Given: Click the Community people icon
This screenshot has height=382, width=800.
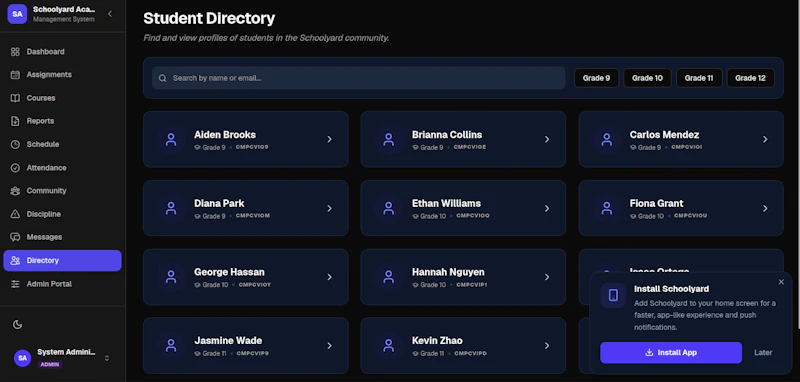Looking at the screenshot, I should click(x=15, y=191).
